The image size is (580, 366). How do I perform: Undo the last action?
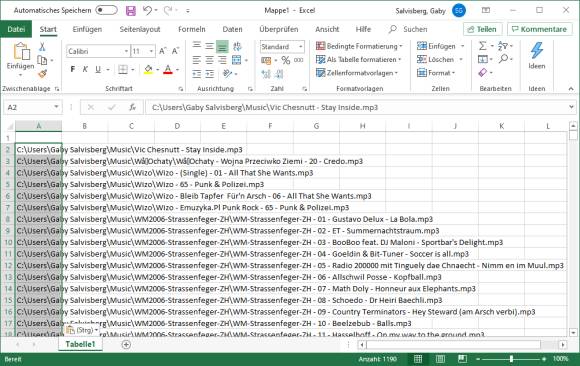coord(147,10)
